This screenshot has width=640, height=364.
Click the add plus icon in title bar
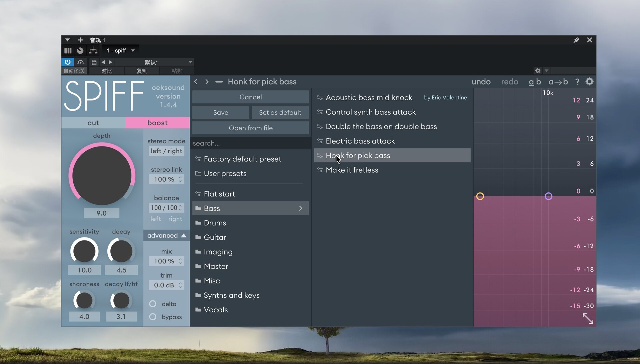point(80,40)
